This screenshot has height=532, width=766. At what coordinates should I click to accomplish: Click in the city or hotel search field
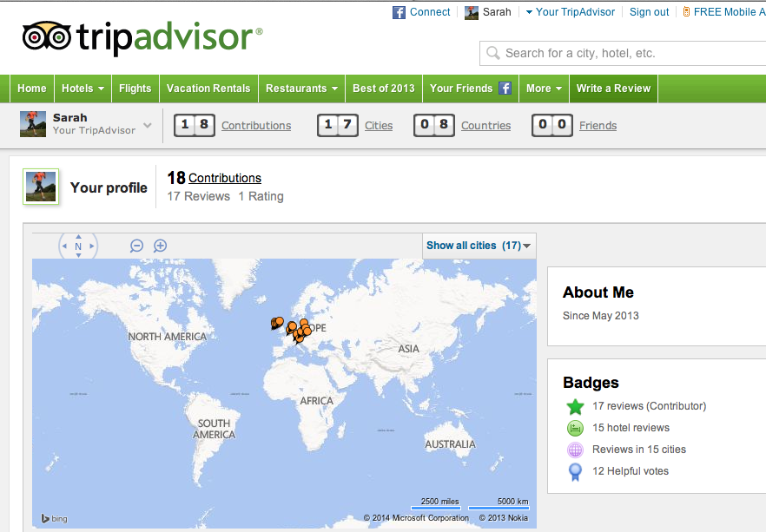pos(625,54)
